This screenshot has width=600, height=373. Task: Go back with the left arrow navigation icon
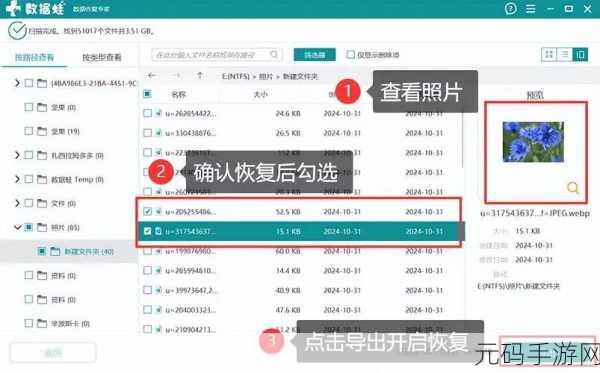tap(152, 76)
